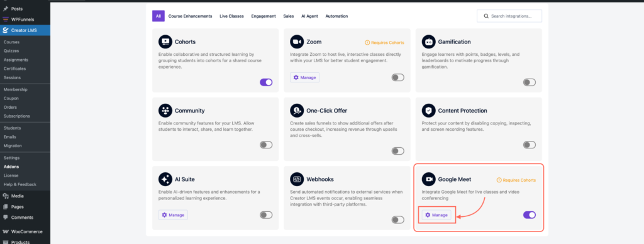Click the Gamification controller icon
Screen dimensions: 644x244
pyautogui.click(x=428, y=42)
